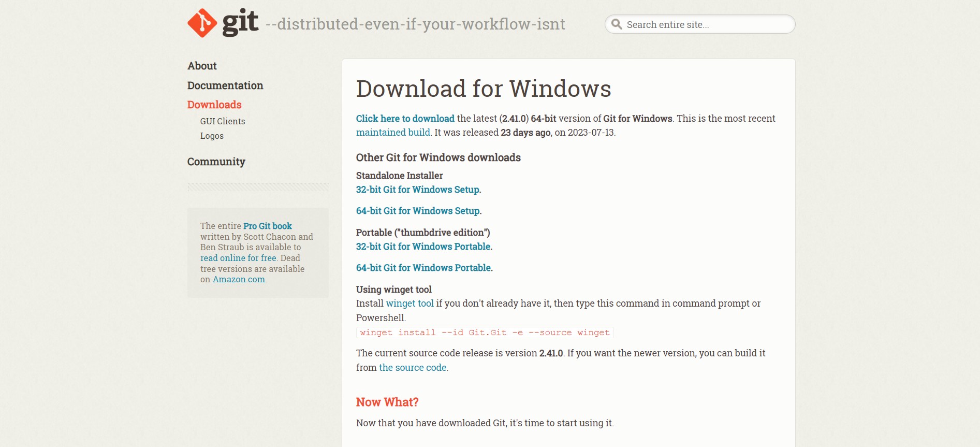Click the Git diamond logo icon
This screenshot has height=447, width=980.
click(x=202, y=23)
